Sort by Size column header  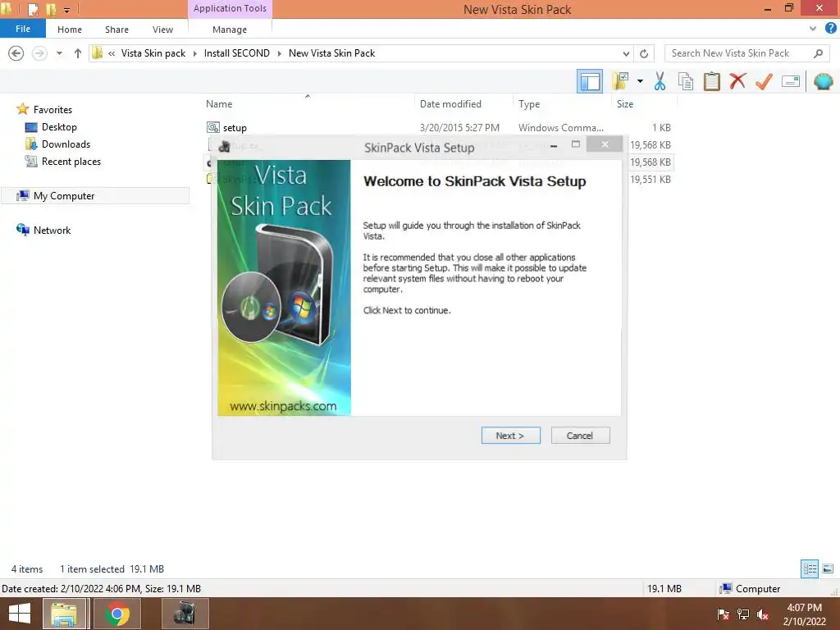coord(624,104)
